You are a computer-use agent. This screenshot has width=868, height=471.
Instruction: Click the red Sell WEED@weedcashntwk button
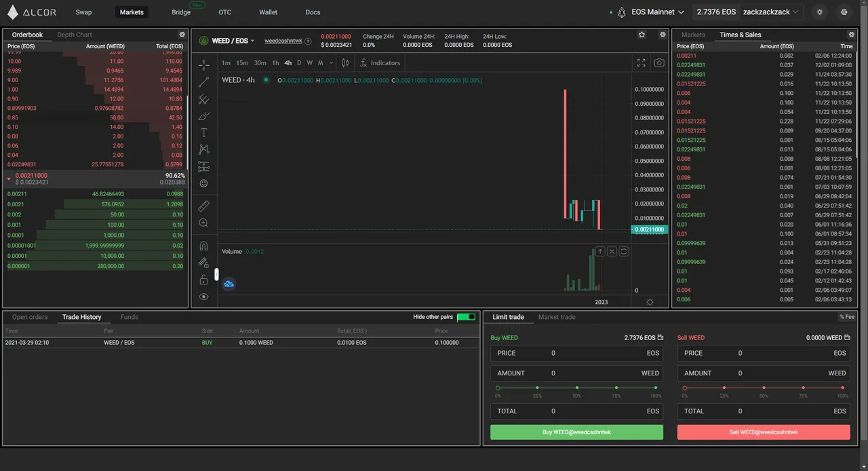pos(764,432)
